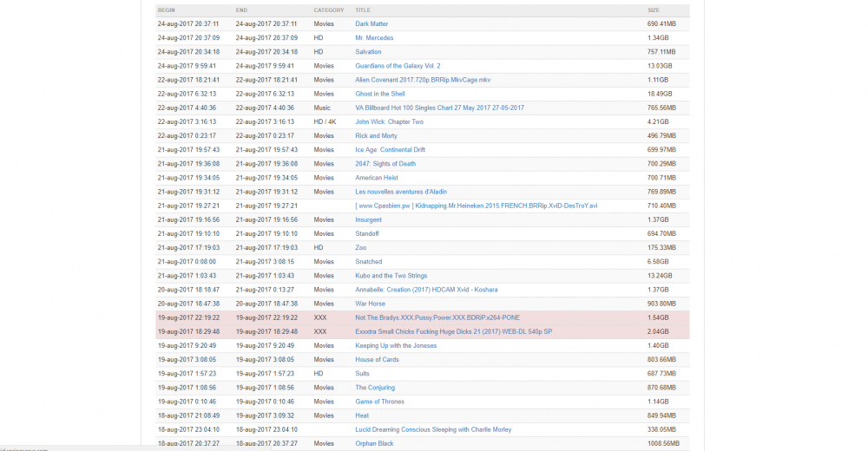Click the CATEGORY column header

329,10
